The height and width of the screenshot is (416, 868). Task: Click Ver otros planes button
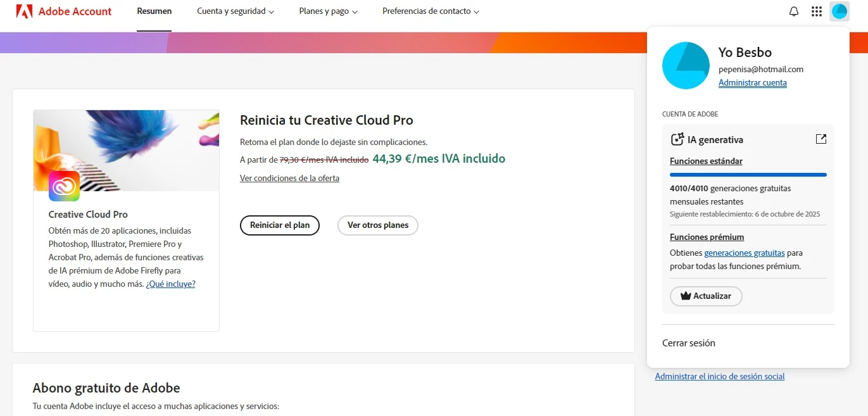378,225
